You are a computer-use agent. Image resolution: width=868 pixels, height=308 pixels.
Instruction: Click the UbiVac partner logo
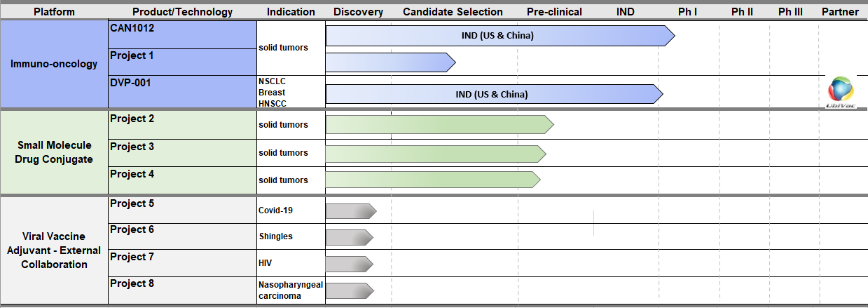coord(841,93)
